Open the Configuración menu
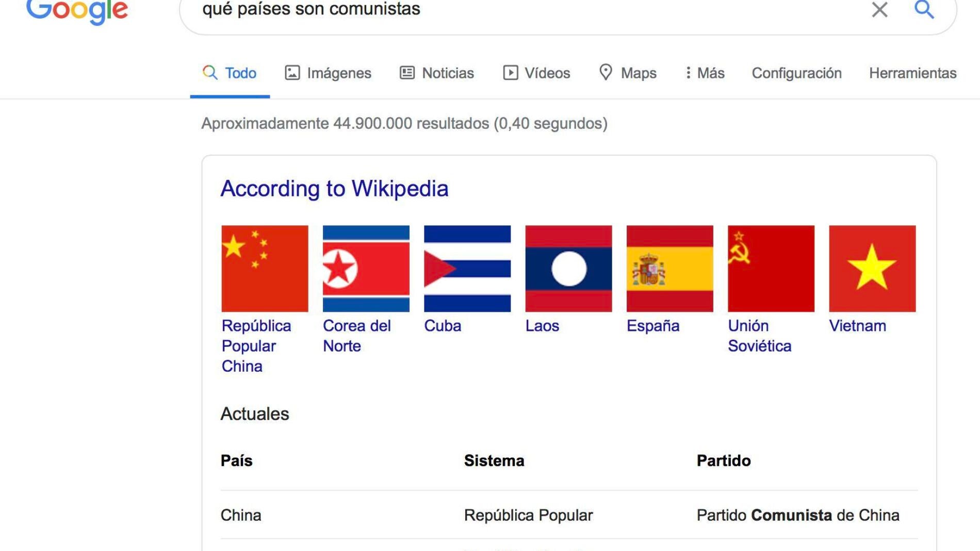Image resolution: width=980 pixels, height=551 pixels. (x=796, y=73)
